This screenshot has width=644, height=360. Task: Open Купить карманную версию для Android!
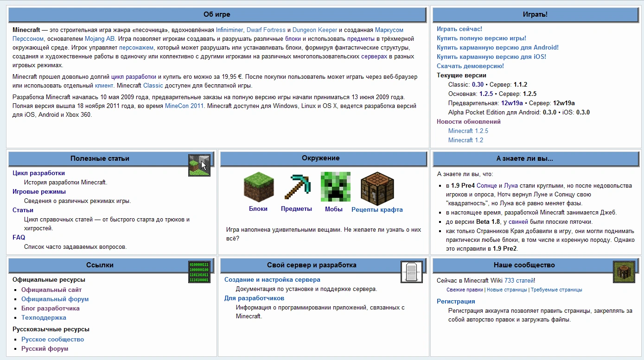click(x=497, y=48)
